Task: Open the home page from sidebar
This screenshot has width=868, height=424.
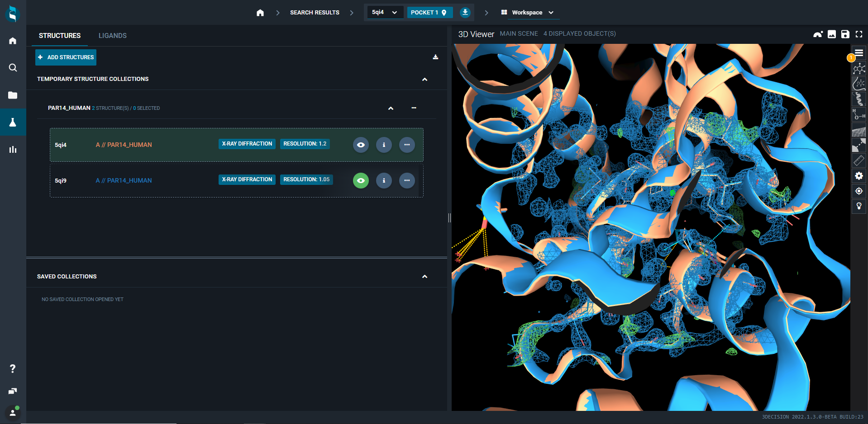Action: point(13,41)
